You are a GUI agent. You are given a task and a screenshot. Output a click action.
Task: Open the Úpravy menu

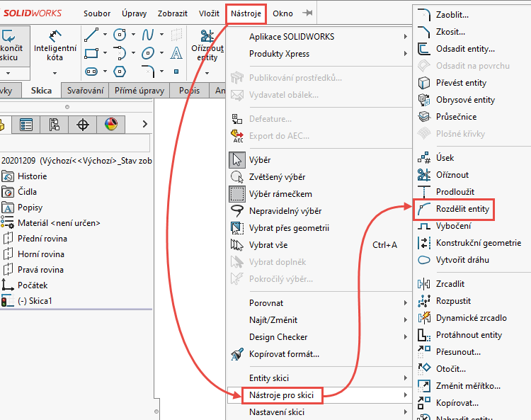(x=134, y=13)
